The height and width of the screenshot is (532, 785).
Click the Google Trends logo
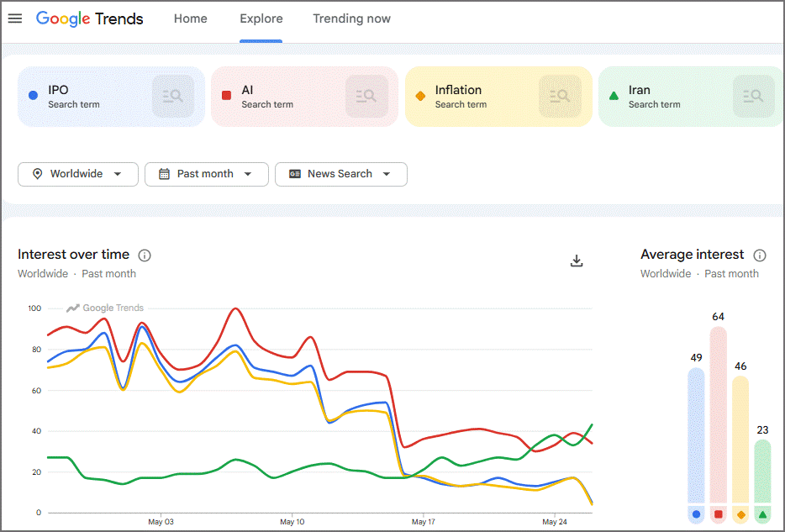(90, 19)
